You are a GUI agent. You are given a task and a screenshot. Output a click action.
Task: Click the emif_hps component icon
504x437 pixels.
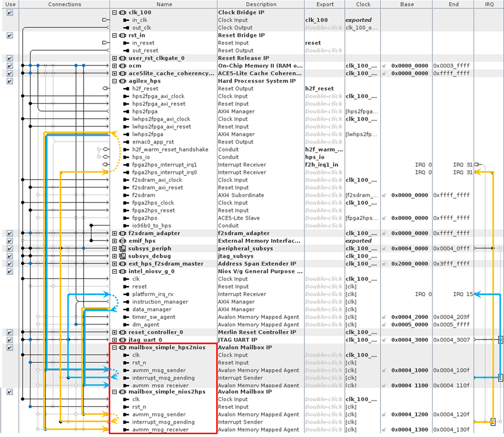pyautogui.click(x=122, y=241)
